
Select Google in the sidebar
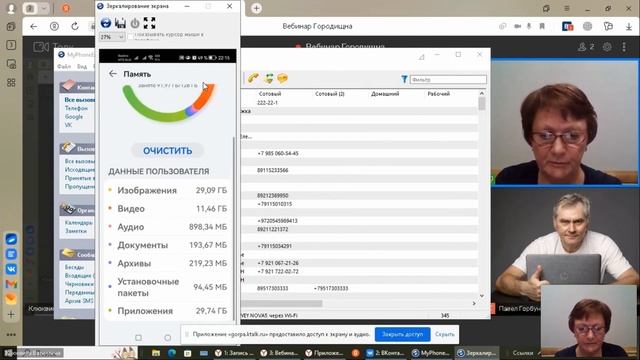tap(74, 116)
